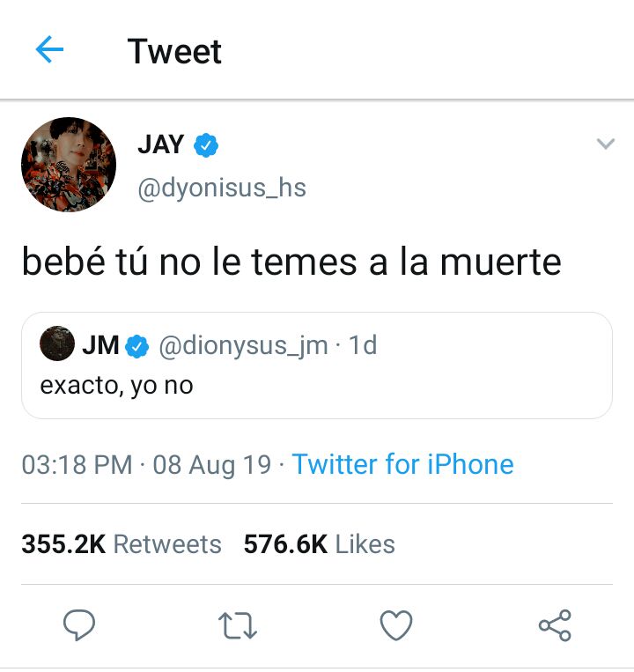Open JAY's profile picture
634x672 pixels.
(69, 165)
